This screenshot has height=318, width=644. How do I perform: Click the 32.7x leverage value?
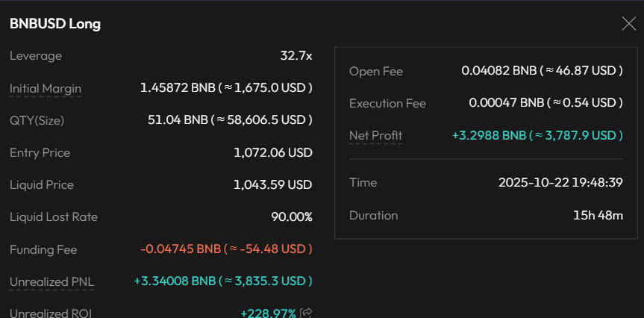click(296, 56)
